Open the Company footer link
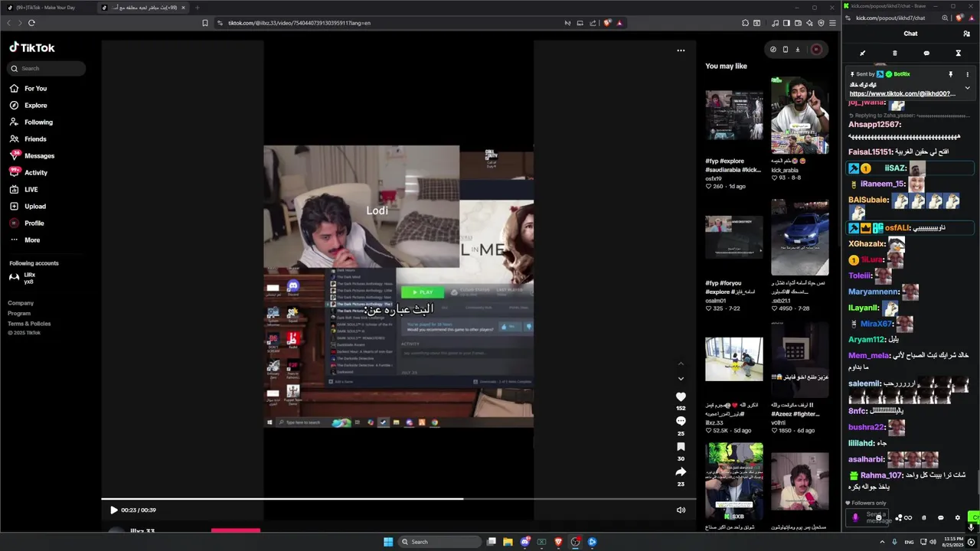 (x=21, y=303)
